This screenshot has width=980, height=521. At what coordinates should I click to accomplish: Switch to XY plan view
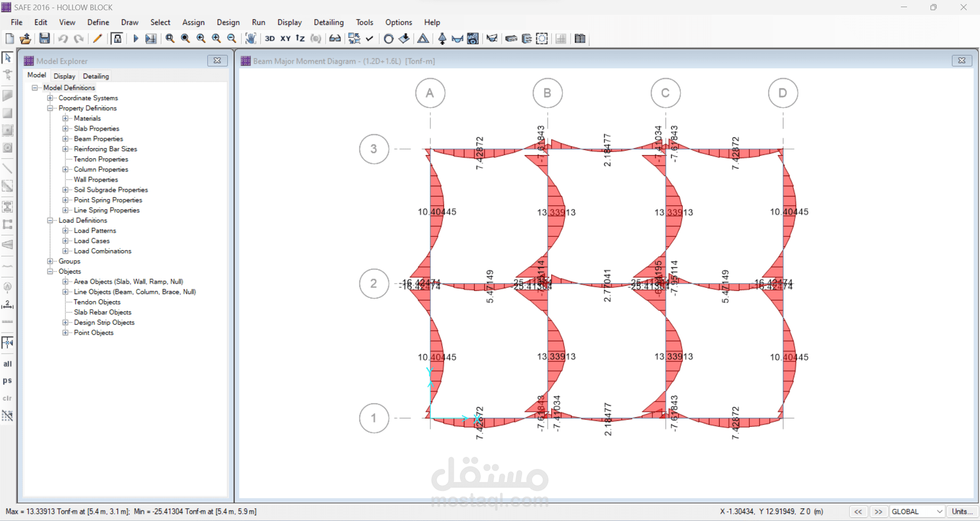(285, 39)
